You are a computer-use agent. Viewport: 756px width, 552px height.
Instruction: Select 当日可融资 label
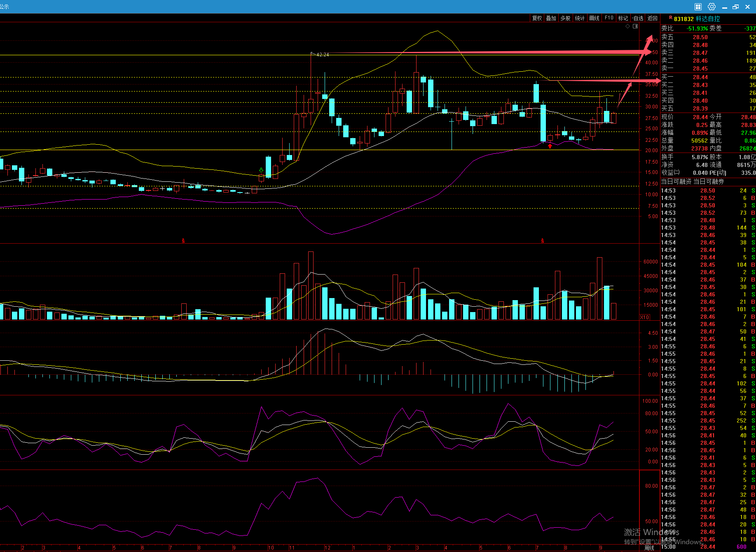click(676, 181)
